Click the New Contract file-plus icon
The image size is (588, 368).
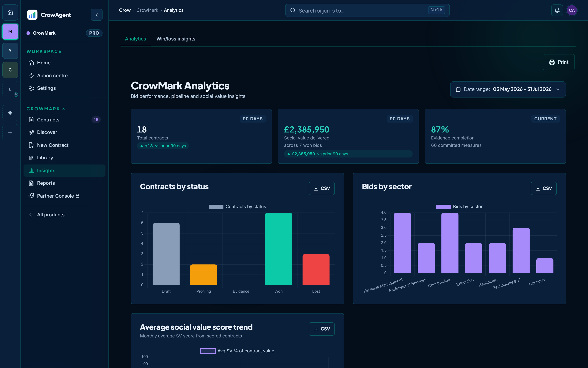31,145
